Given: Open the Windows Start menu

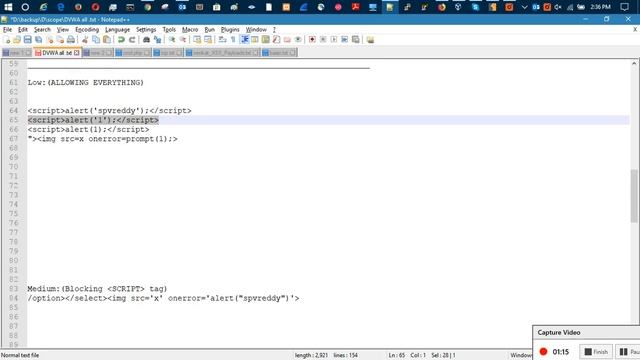Looking at the screenshot, I should [x=8, y=7].
